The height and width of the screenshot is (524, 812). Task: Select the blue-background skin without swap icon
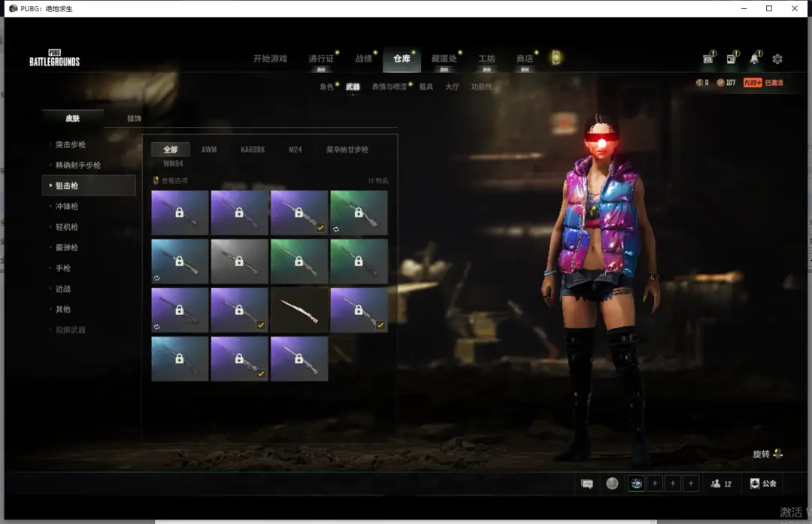coord(180,359)
